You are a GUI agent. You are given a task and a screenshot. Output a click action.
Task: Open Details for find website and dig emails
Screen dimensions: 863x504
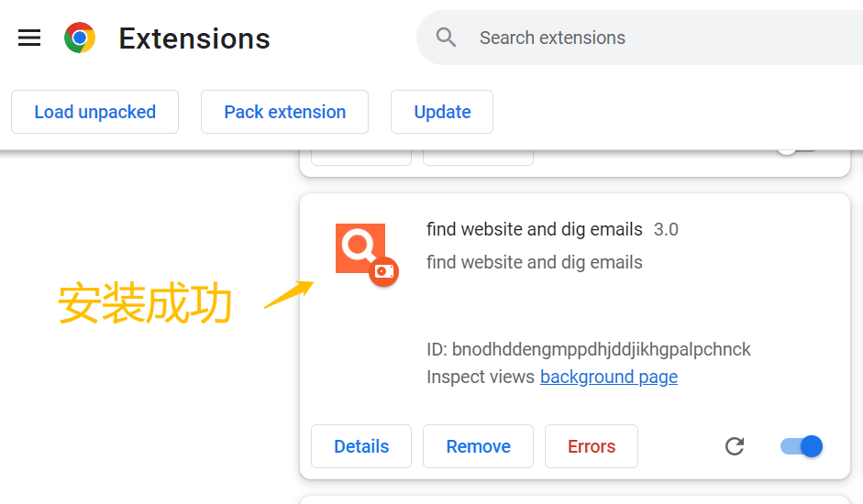361,446
